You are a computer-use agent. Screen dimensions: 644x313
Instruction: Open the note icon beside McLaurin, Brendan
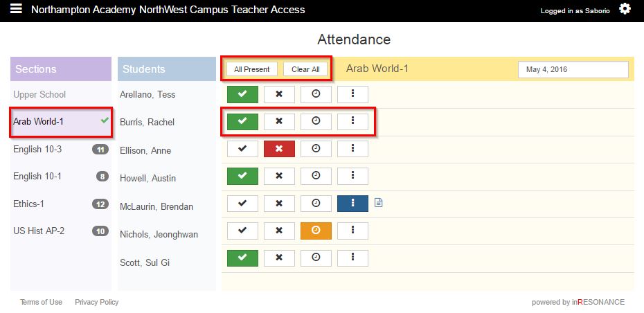pyautogui.click(x=378, y=203)
